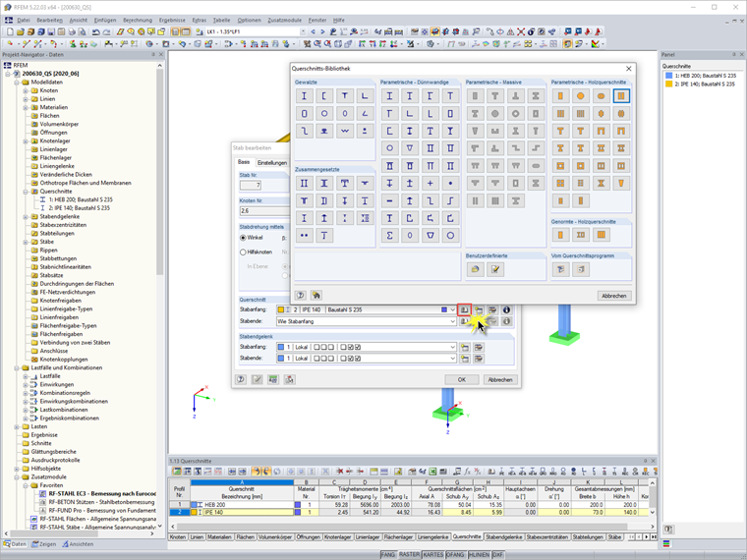
Task: Toggle OFANG object snap status
Action: pyautogui.click(x=455, y=555)
